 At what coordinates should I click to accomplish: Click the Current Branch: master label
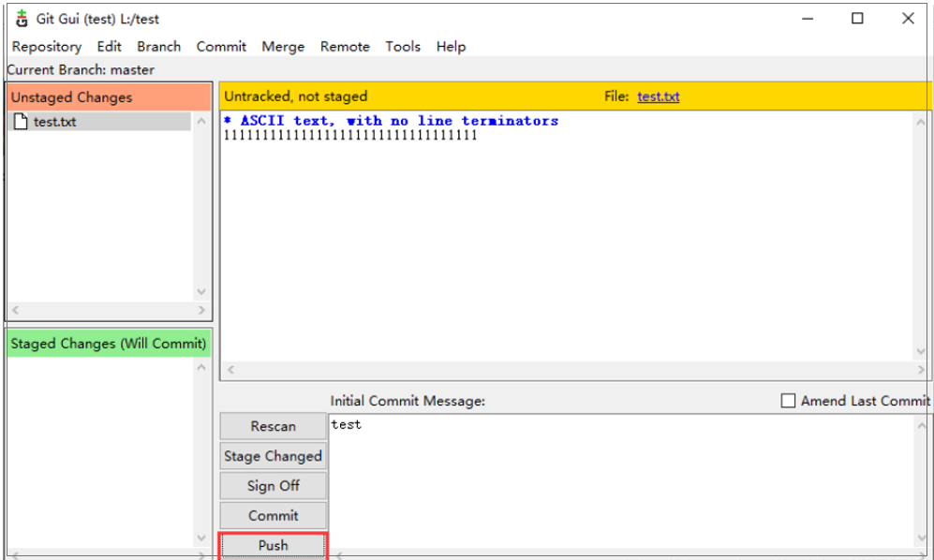81,69
